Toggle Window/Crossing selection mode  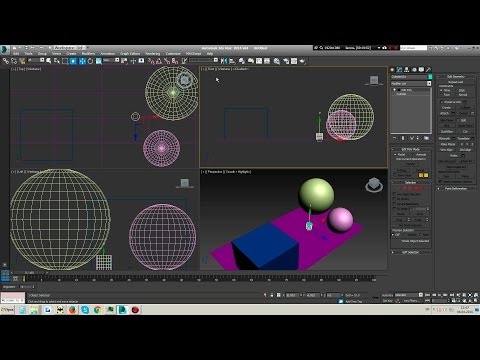point(73,61)
